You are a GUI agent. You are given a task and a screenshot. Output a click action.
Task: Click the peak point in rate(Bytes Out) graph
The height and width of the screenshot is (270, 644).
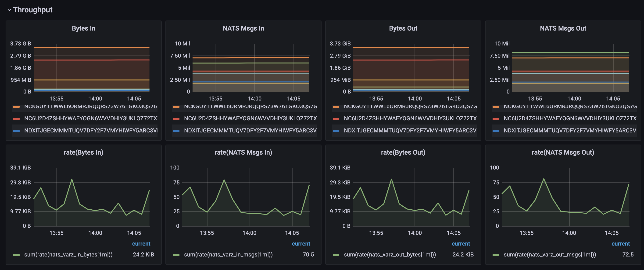click(391, 179)
